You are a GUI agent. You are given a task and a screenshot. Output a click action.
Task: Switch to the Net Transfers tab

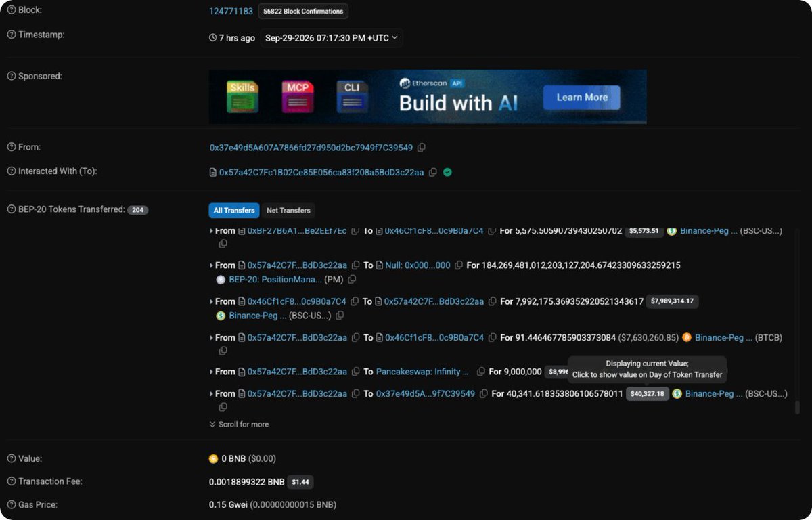(x=288, y=210)
